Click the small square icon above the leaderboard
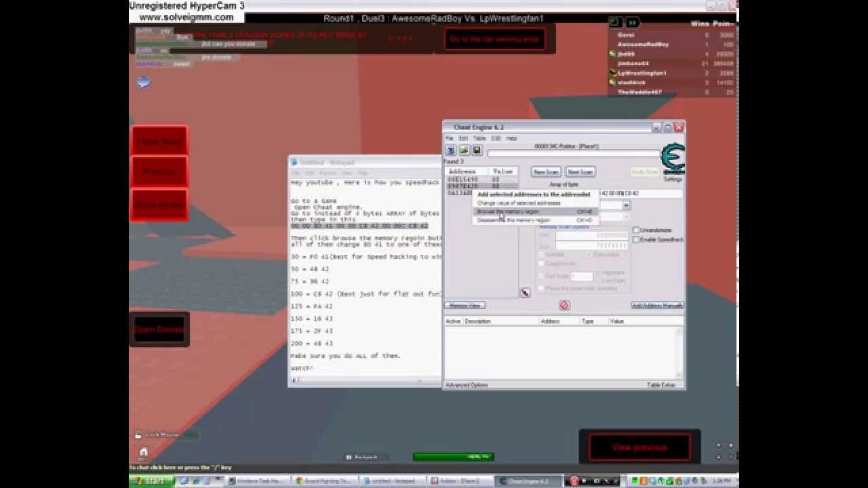Image resolution: width=868 pixels, height=488 pixels. click(615, 22)
